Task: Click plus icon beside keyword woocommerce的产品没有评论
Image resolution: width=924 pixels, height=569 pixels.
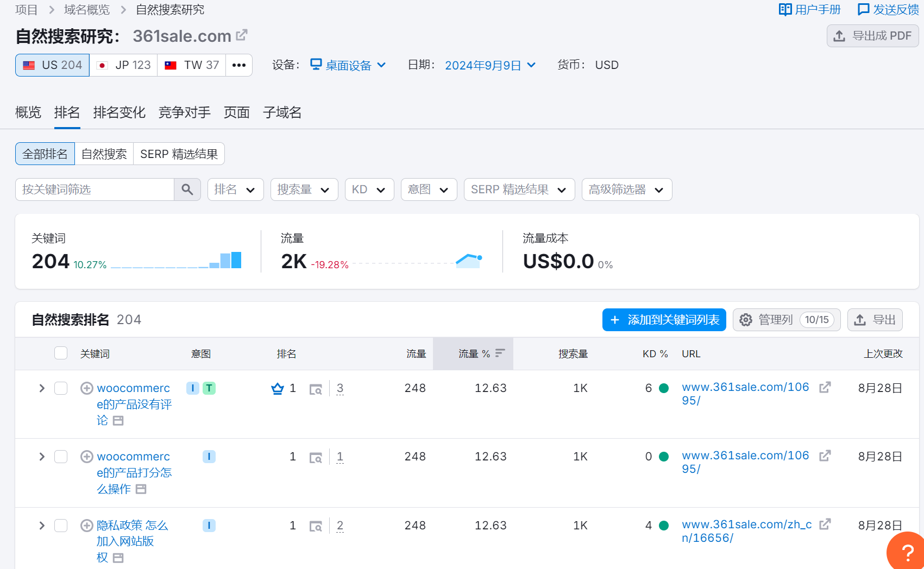Action: click(x=86, y=388)
